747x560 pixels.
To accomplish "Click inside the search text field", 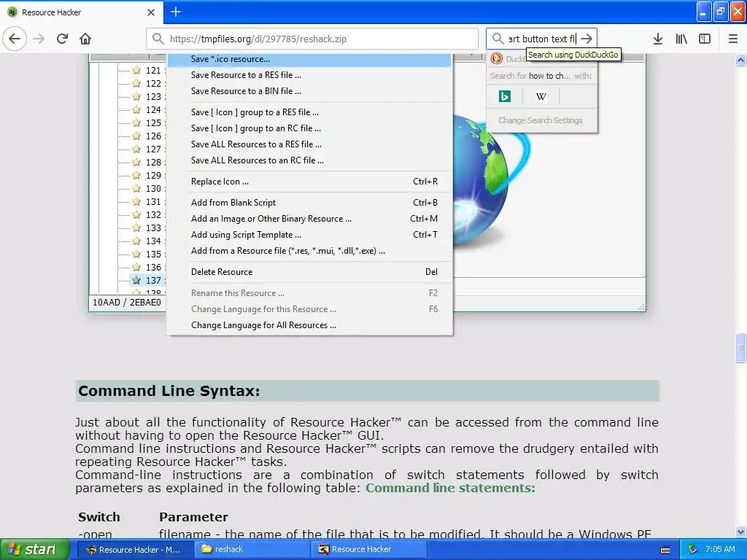I will point(542,39).
